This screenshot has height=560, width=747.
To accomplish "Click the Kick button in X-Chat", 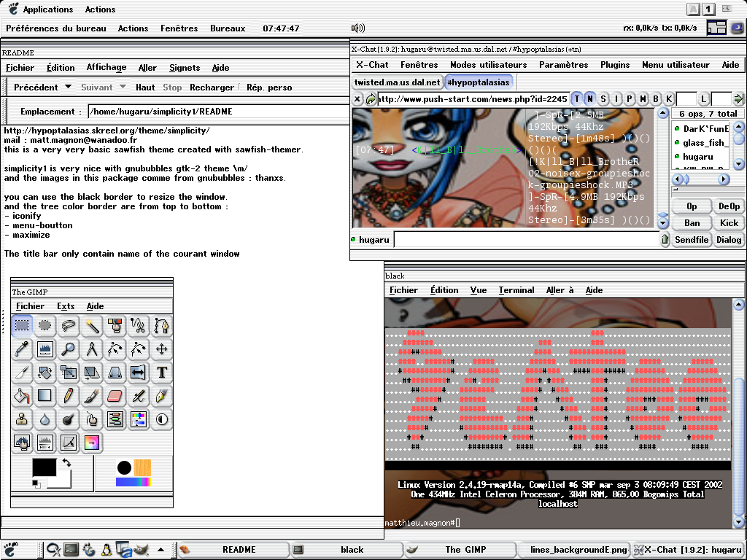I will coord(729,223).
